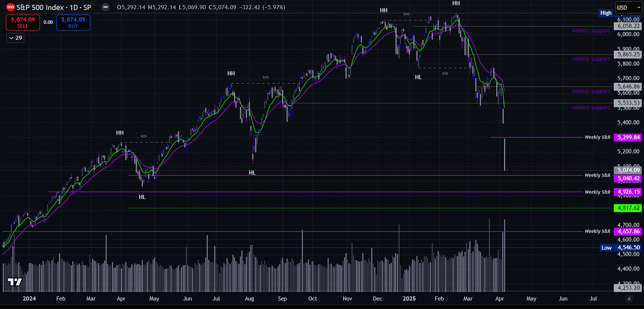
Task: Click the magenta 4,926.15 Weekly S&R price tag
Action: pyautogui.click(x=627, y=192)
